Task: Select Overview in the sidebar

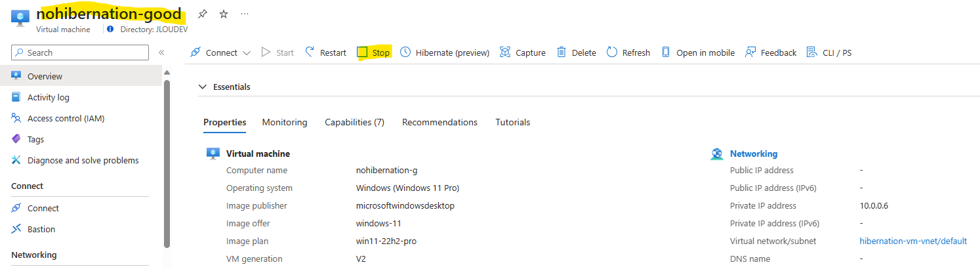Action: point(81,76)
